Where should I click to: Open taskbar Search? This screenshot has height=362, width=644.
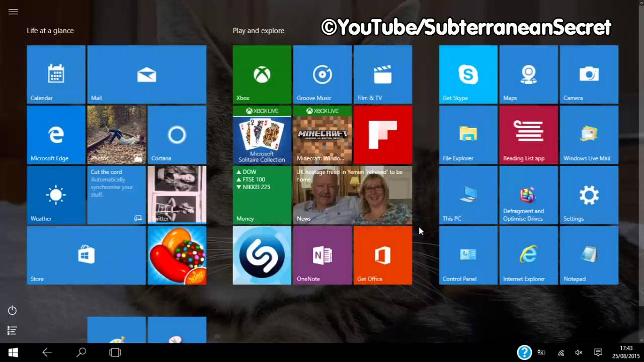(81, 352)
